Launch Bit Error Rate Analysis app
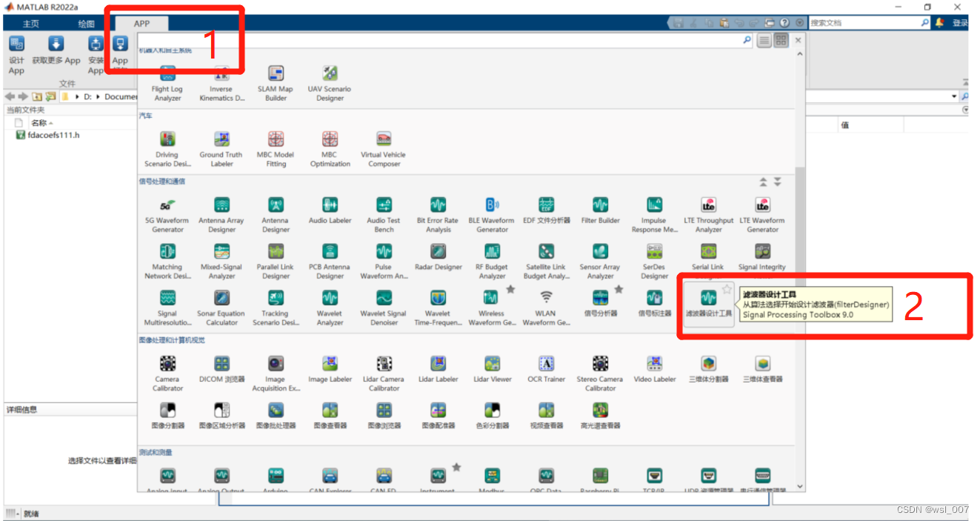The image size is (980, 521). click(x=438, y=215)
